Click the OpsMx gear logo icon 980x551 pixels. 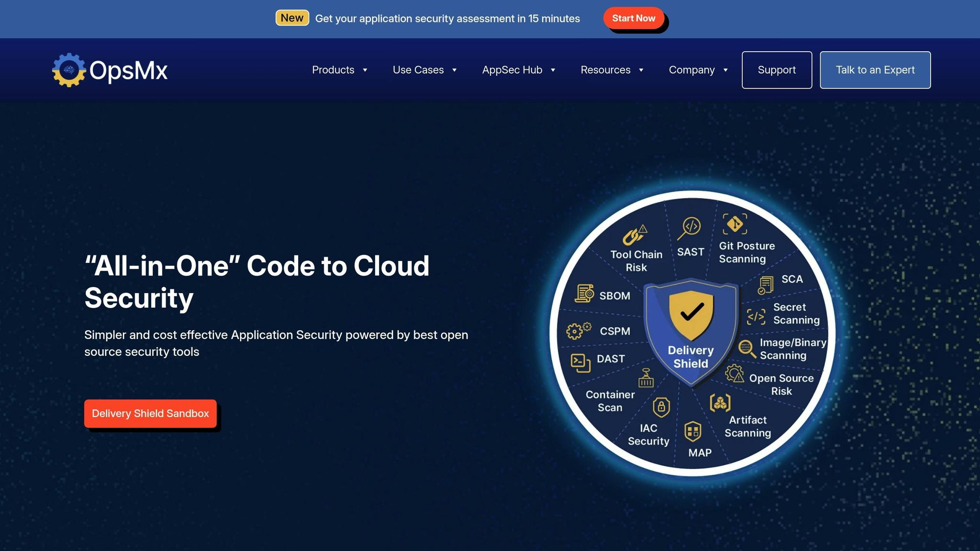[69, 70]
